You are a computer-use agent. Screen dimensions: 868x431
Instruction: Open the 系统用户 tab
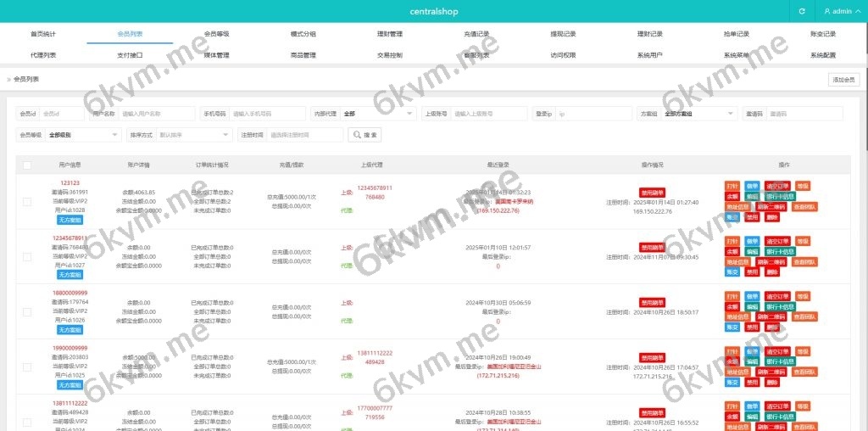(x=650, y=55)
